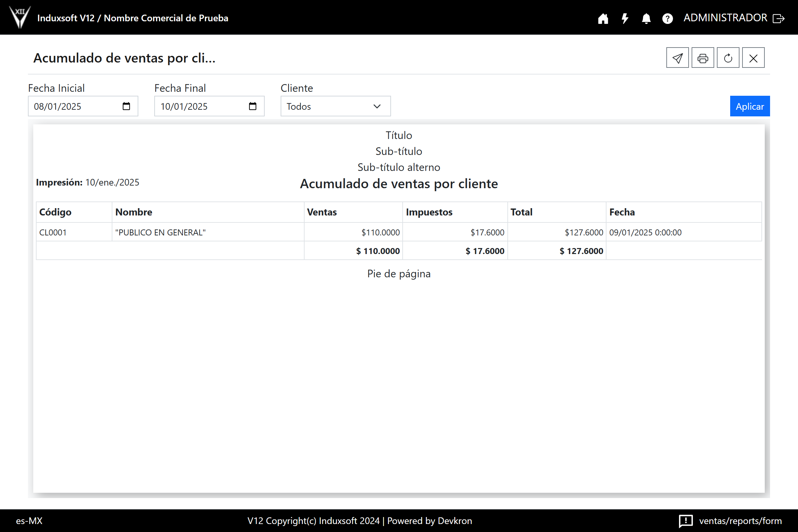798x532 pixels.
Task: Click the Fecha Inicial date field
Action: 74,106
